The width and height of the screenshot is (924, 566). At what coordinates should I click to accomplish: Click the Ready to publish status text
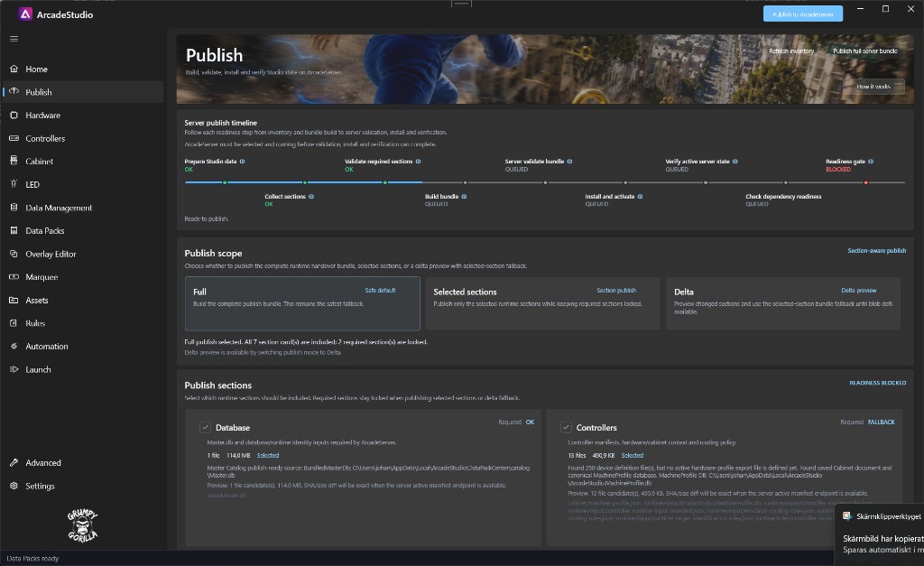(207, 218)
